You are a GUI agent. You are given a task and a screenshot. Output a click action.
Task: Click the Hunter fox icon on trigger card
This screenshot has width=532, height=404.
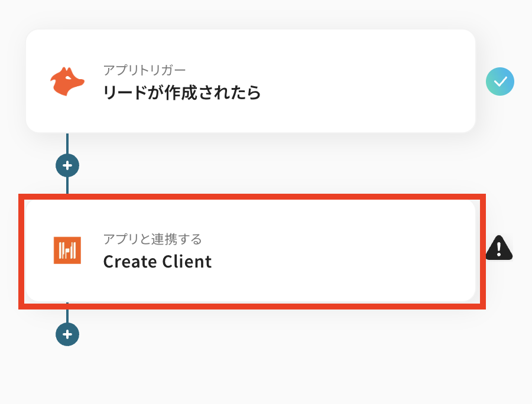pos(67,82)
